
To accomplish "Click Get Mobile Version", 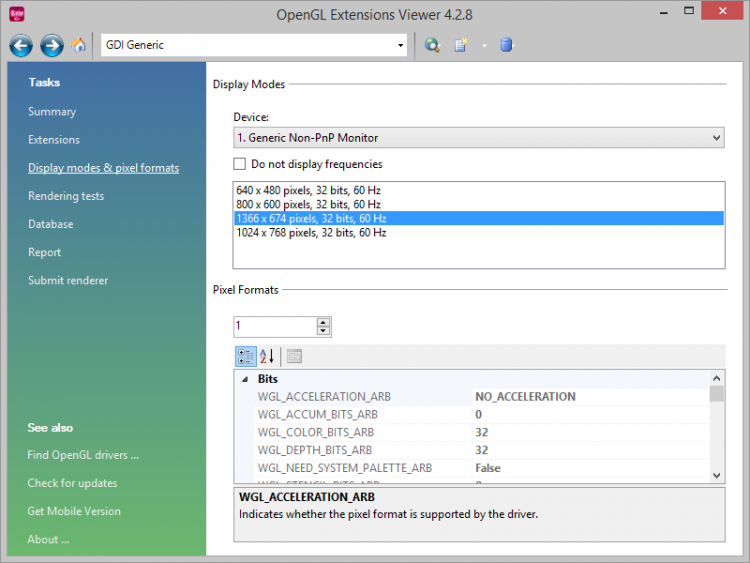I will (74, 511).
